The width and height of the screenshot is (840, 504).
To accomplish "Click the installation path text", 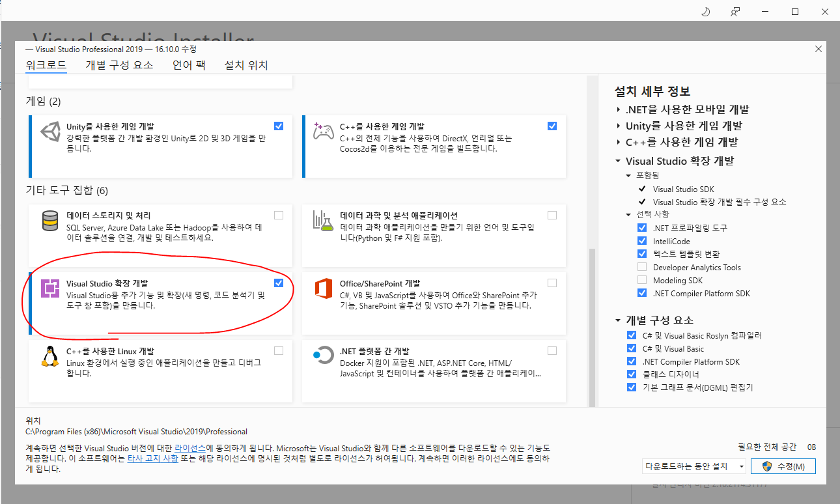I will [136, 432].
